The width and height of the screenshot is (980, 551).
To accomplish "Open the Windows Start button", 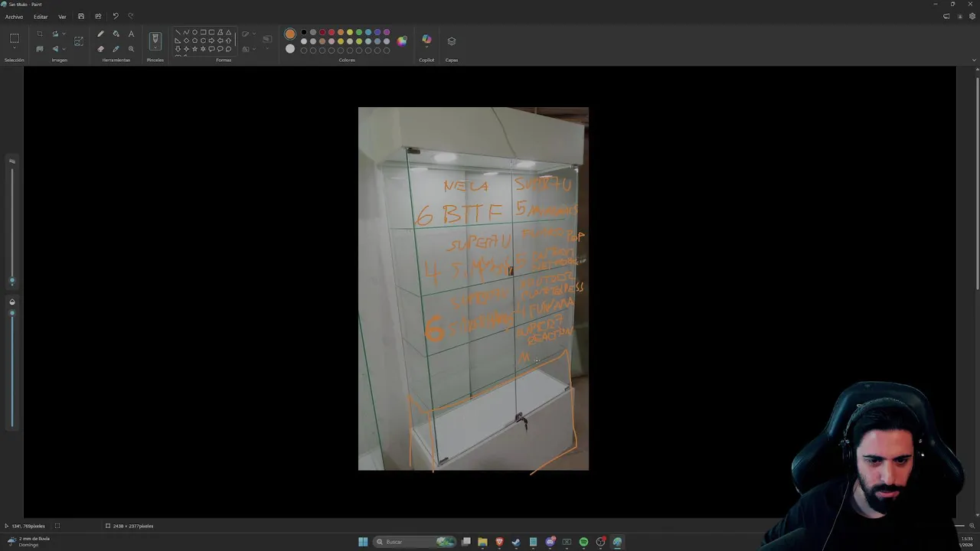I will click(363, 542).
